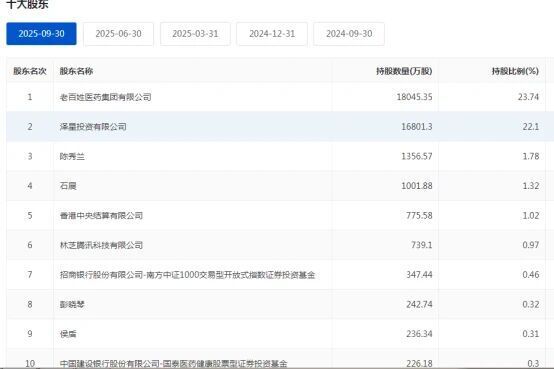The image size is (554, 369).
Task: Click rank number 5 in the table
Action: pyautogui.click(x=30, y=216)
